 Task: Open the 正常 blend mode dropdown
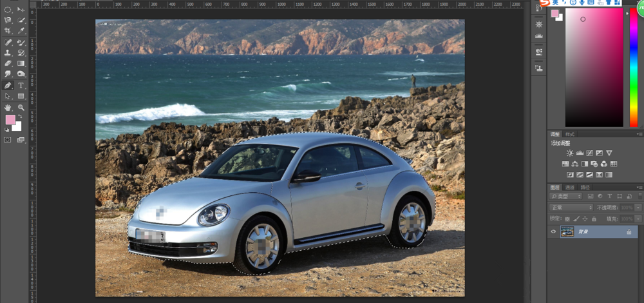(x=571, y=208)
